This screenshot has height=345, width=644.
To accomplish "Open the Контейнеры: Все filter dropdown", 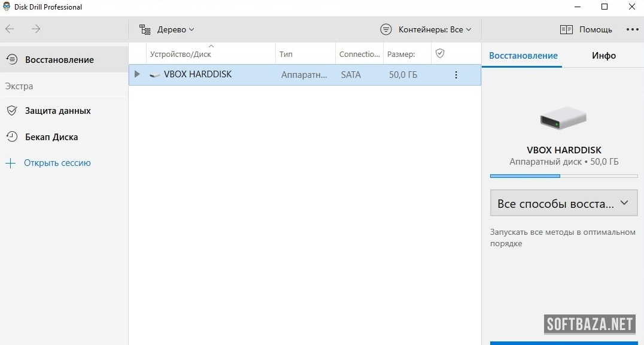I will [426, 29].
